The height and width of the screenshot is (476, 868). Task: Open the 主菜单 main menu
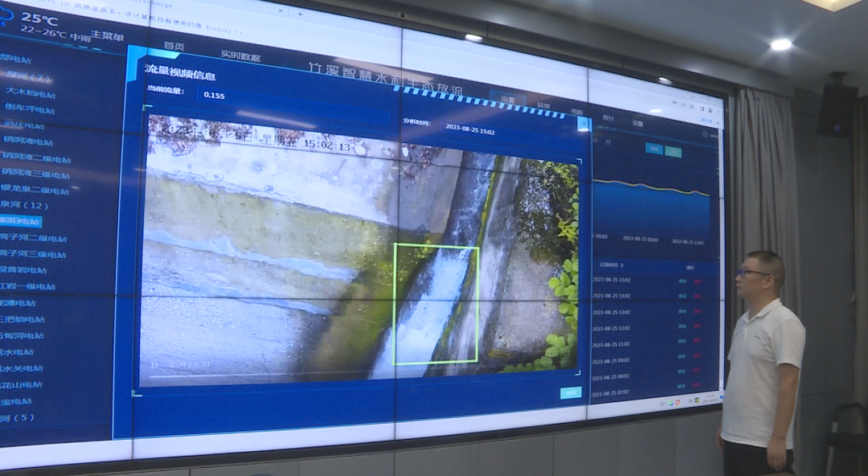(108, 36)
